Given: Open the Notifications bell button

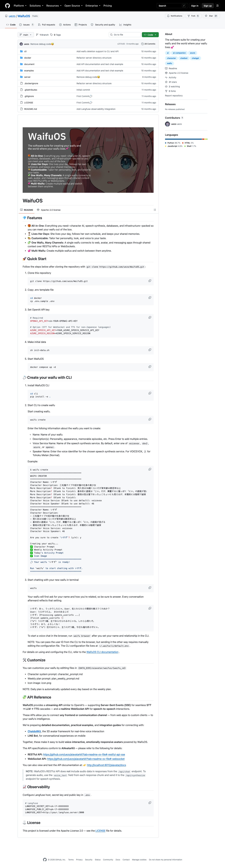Looking at the screenshot, I should pos(175,16).
